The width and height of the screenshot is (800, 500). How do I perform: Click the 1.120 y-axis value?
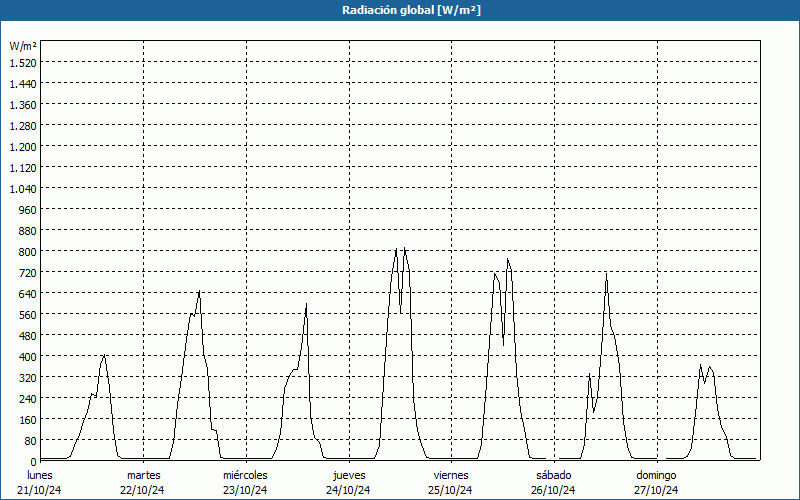(x=23, y=167)
